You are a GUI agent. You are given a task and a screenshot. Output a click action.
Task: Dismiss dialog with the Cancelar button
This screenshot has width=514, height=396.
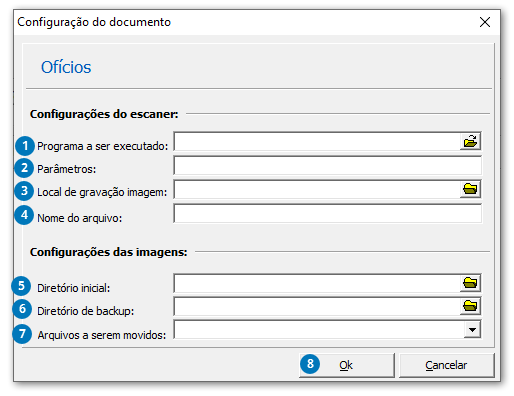(x=446, y=365)
